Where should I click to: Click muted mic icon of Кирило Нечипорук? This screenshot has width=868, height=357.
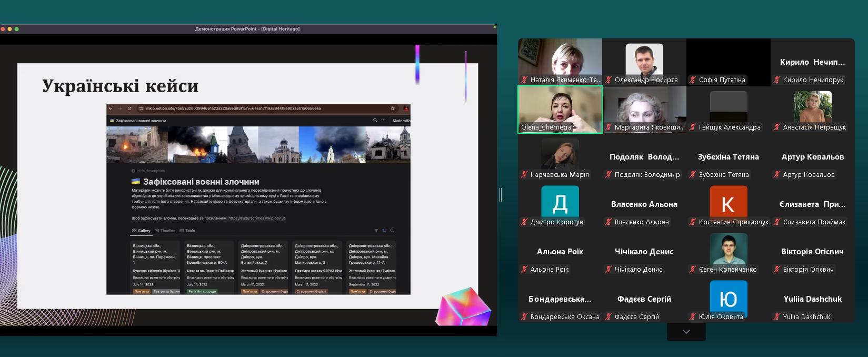[777, 80]
